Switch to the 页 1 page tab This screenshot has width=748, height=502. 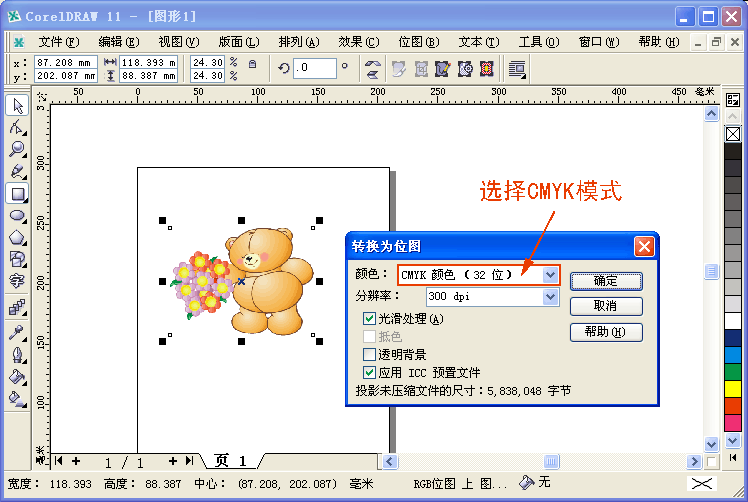(230, 461)
